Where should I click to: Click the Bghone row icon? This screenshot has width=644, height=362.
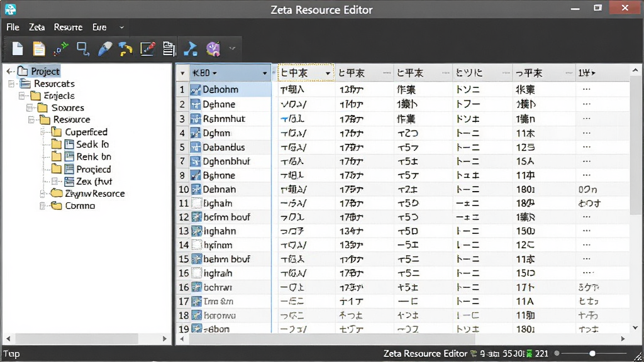coord(196,175)
